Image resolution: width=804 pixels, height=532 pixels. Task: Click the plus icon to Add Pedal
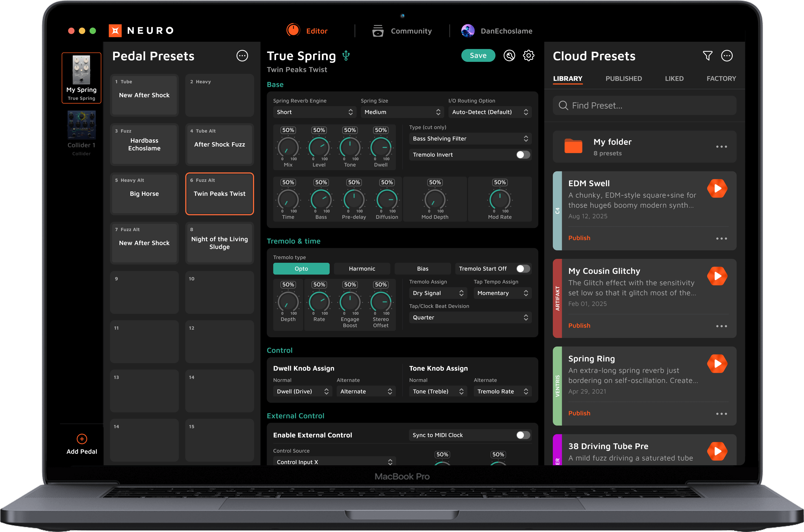tap(82, 439)
